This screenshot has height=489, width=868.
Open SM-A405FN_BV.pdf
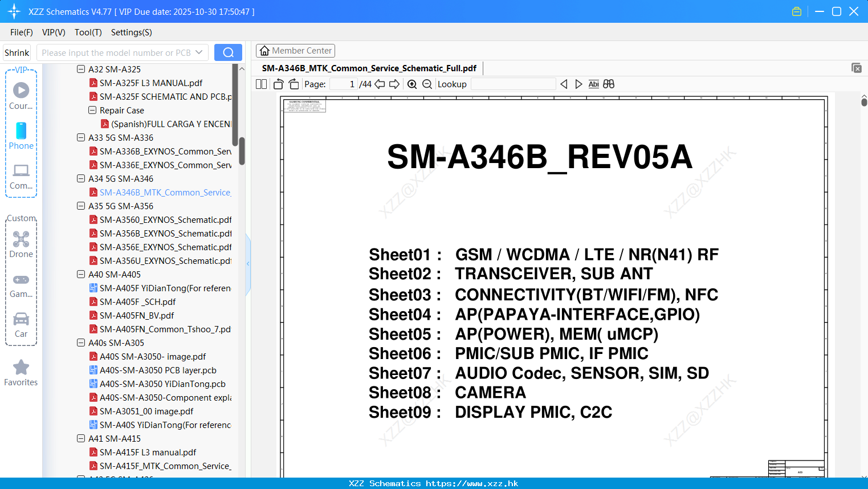point(137,315)
